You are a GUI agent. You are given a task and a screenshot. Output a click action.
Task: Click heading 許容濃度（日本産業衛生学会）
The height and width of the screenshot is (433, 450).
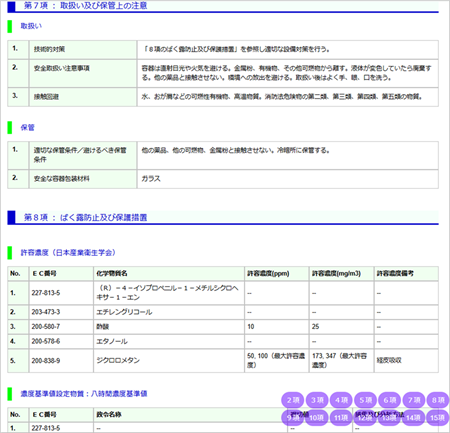click(68, 253)
